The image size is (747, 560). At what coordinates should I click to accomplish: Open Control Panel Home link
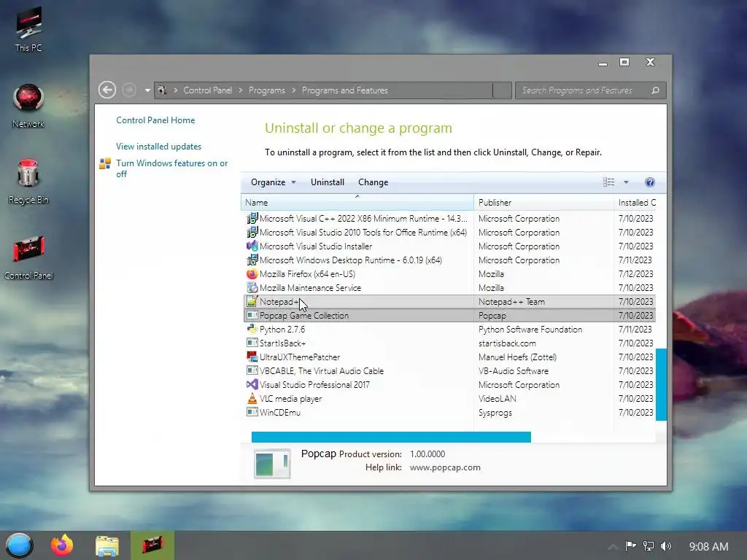click(x=155, y=120)
